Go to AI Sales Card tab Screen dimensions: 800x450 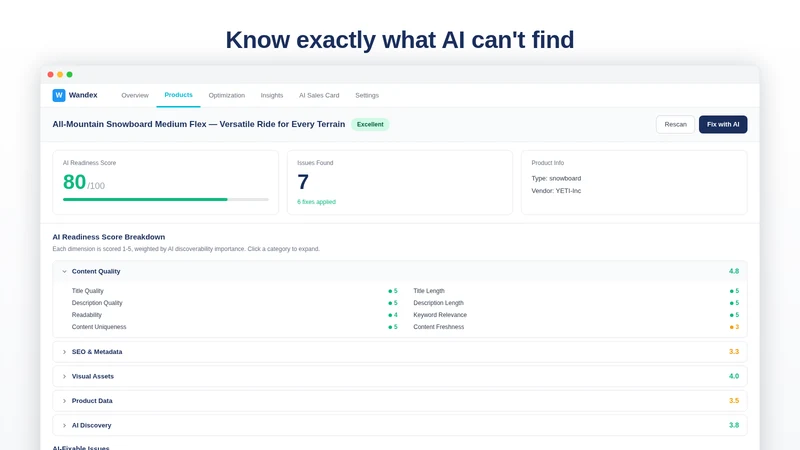[x=319, y=95]
